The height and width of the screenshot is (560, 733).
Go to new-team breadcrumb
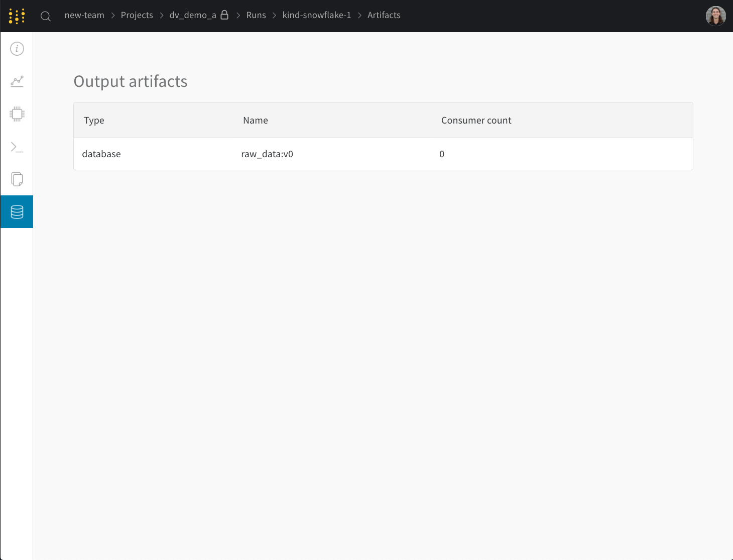click(x=84, y=15)
